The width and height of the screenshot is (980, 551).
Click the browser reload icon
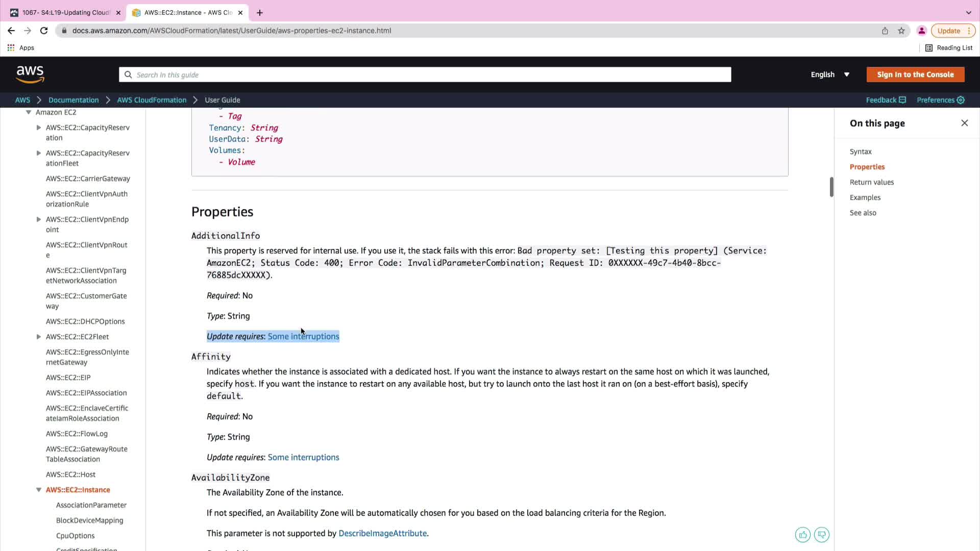click(x=44, y=31)
